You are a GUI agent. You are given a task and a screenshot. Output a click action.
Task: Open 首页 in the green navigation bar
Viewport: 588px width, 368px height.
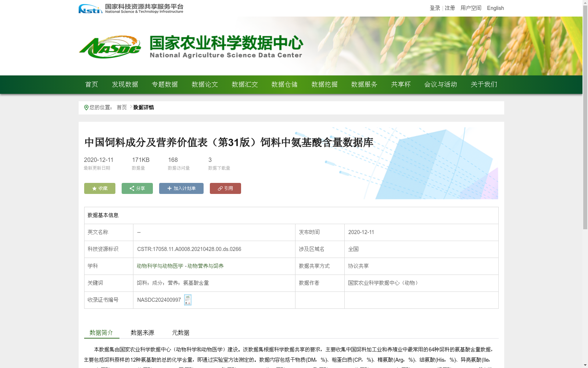tap(92, 85)
